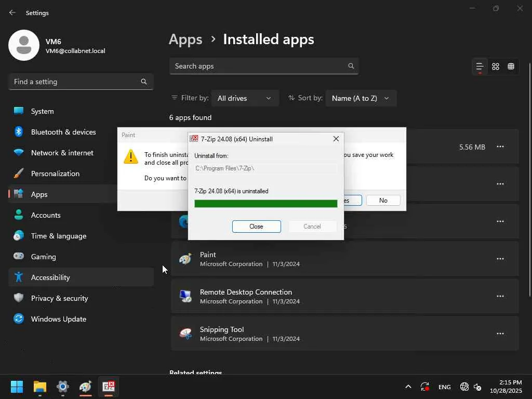The image size is (532, 399).
Task: Click No in the Paint dialog
Action: point(383,201)
